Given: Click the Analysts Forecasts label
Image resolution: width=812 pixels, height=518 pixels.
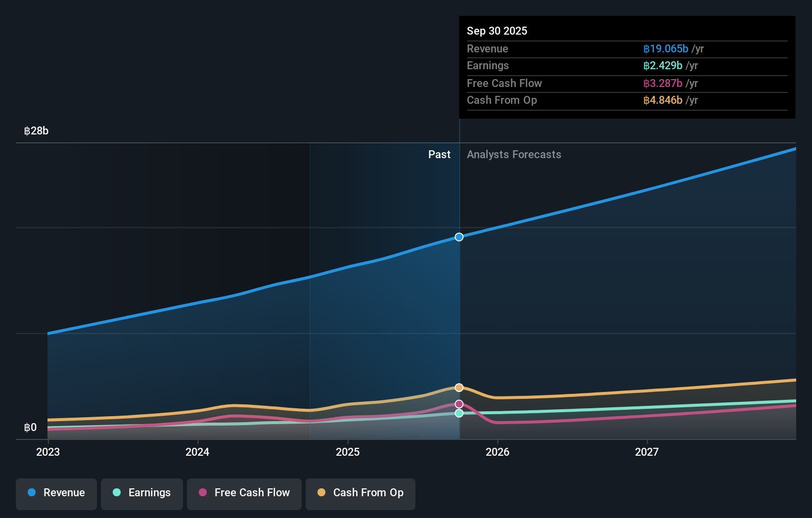Looking at the screenshot, I should tap(514, 155).
